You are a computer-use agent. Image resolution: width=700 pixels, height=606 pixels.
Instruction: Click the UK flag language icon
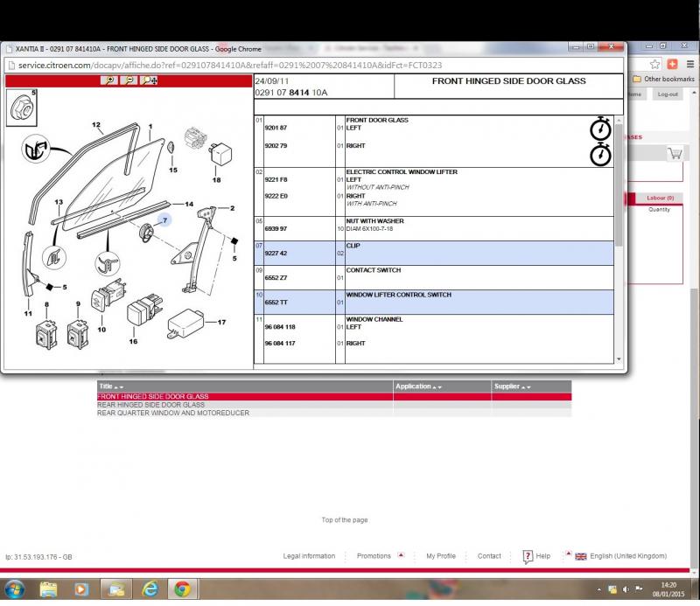581,556
